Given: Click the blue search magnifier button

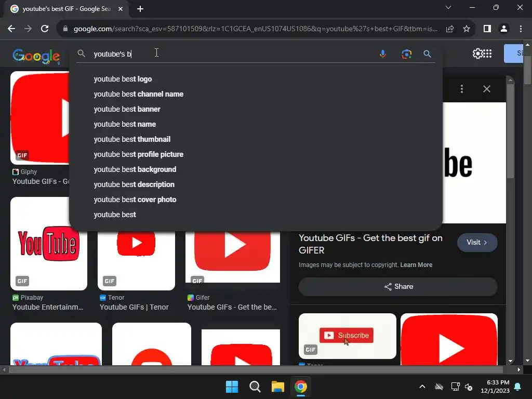Looking at the screenshot, I should (427, 54).
